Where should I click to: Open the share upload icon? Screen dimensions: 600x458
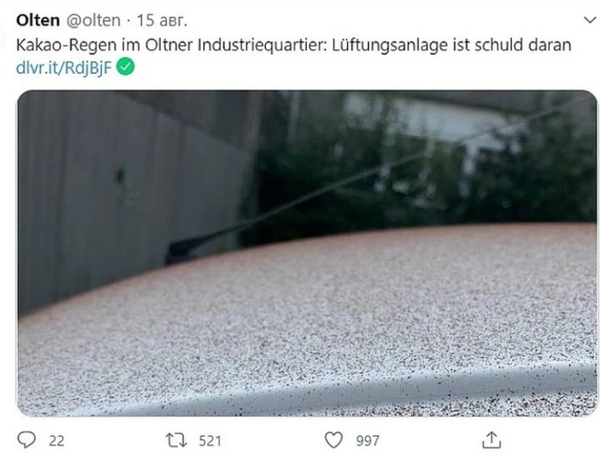click(x=492, y=440)
